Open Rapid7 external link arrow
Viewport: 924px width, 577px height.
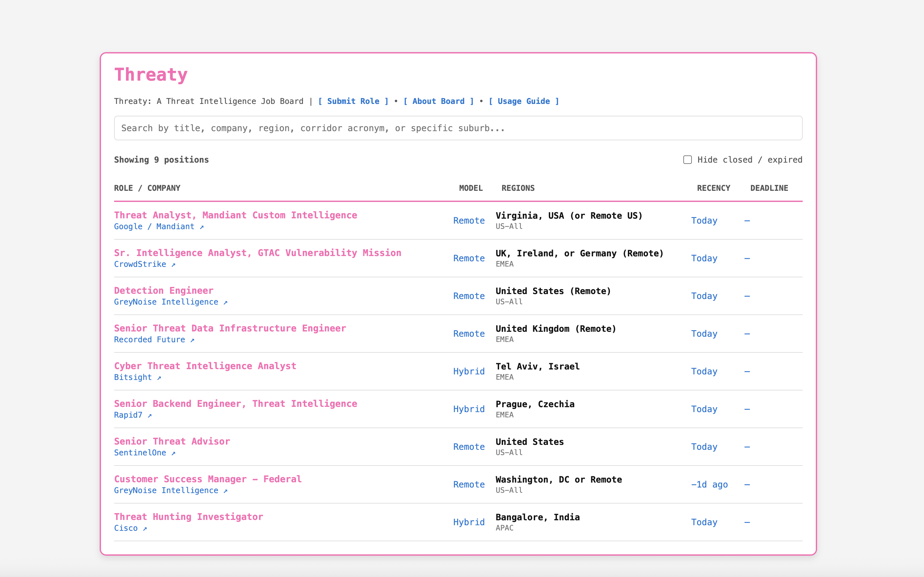point(150,416)
